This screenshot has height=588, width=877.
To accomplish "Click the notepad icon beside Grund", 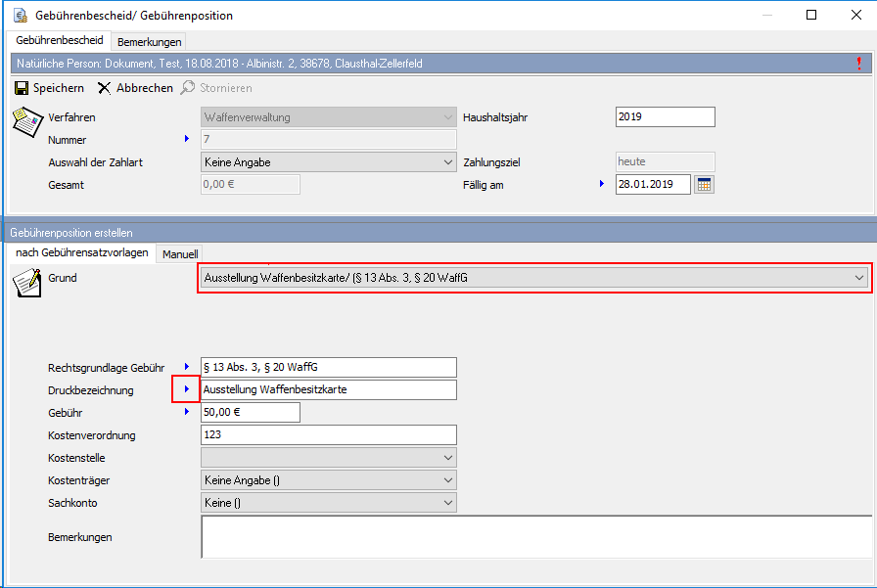I will (24, 282).
